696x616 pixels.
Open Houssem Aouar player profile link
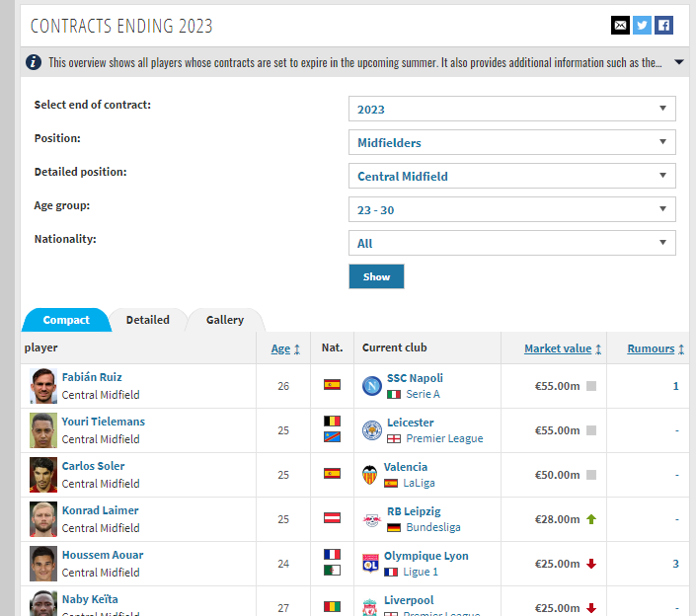[103, 555]
